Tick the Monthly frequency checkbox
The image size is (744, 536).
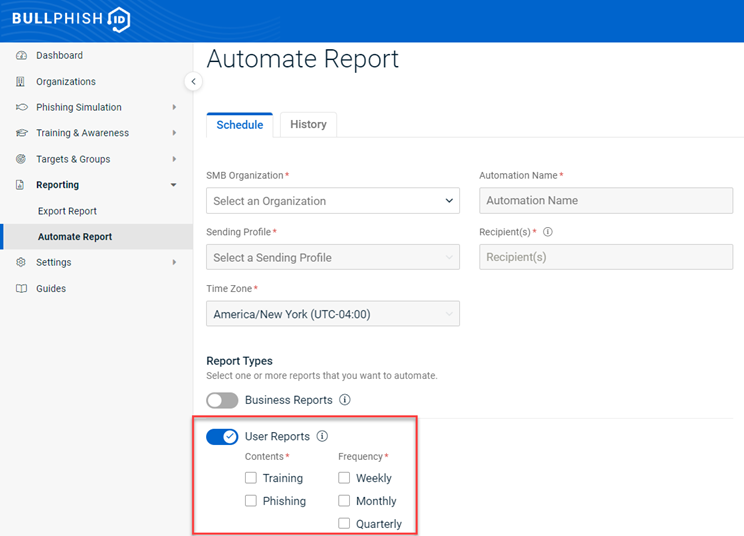pos(344,501)
